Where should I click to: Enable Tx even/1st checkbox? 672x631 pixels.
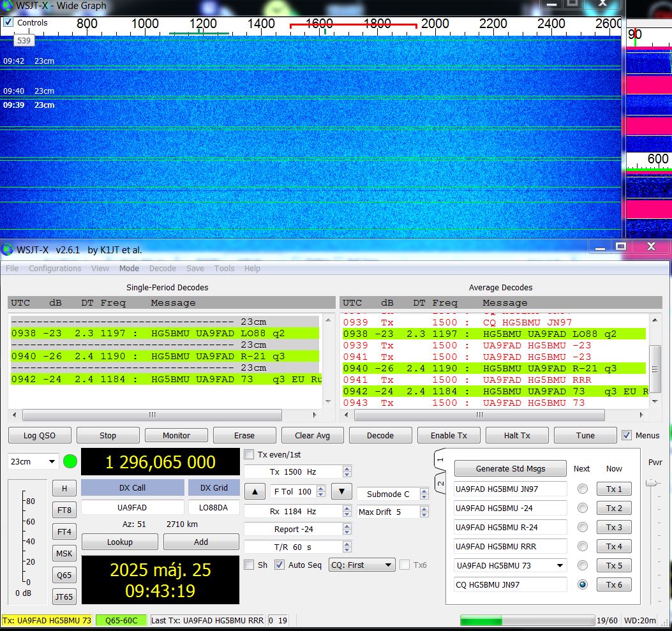(x=249, y=454)
